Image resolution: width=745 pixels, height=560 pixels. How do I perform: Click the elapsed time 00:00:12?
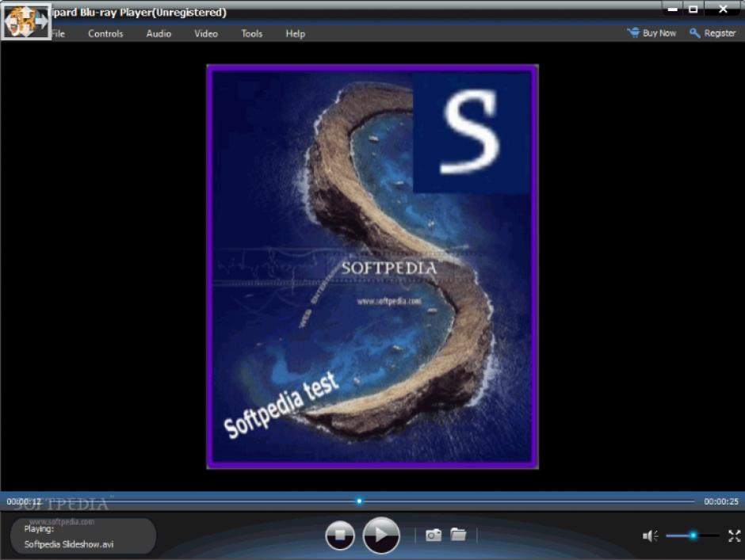(24, 501)
